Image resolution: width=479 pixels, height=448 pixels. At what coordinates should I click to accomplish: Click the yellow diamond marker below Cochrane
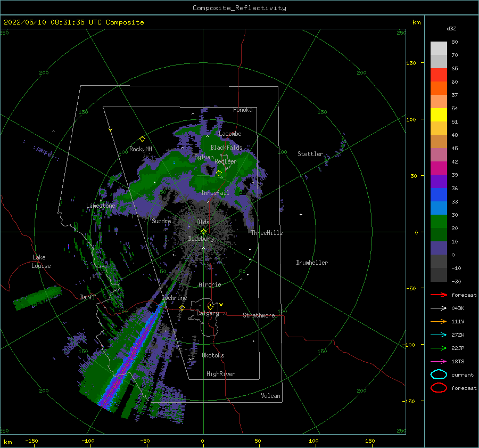coord(183,308)
